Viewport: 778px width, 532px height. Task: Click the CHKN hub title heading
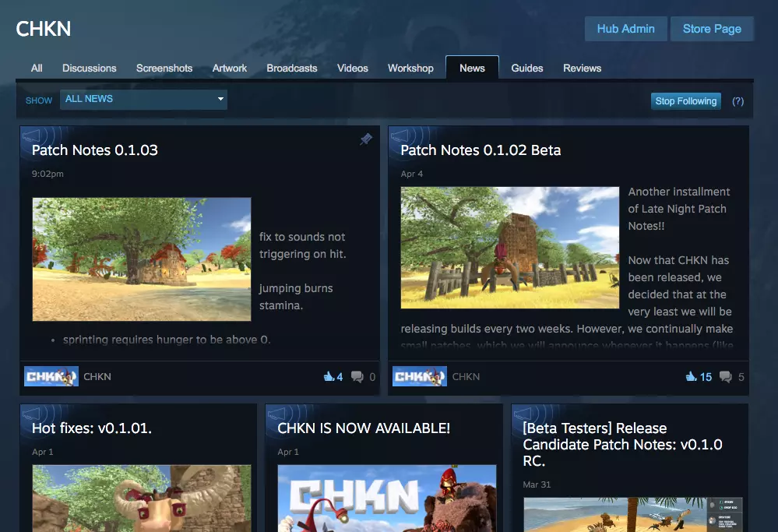43,29
